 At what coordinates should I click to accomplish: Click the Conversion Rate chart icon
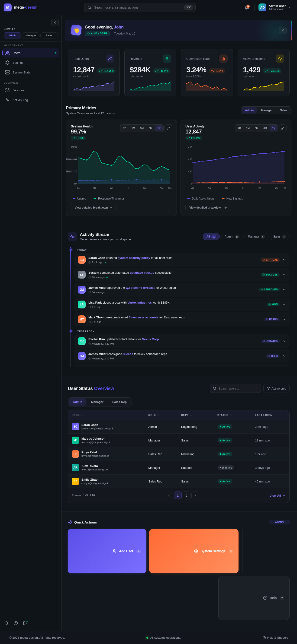click(223, 59)
